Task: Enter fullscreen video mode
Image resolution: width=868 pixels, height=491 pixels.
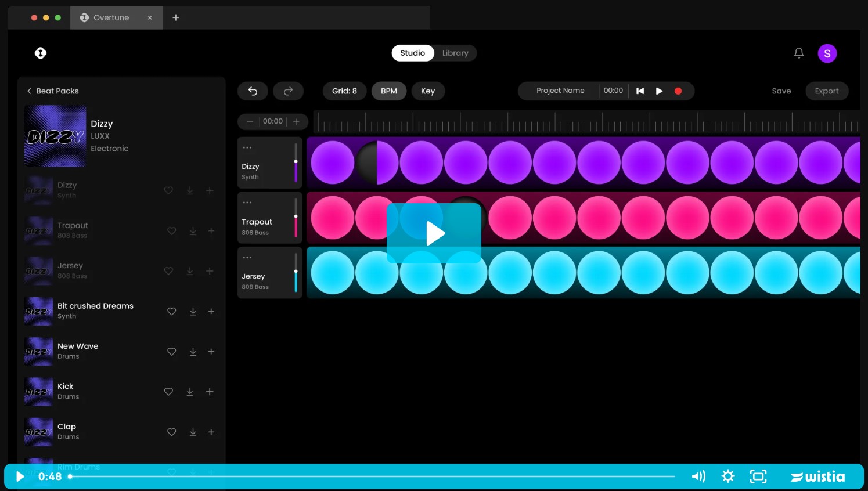Action: tap(758, 476)
